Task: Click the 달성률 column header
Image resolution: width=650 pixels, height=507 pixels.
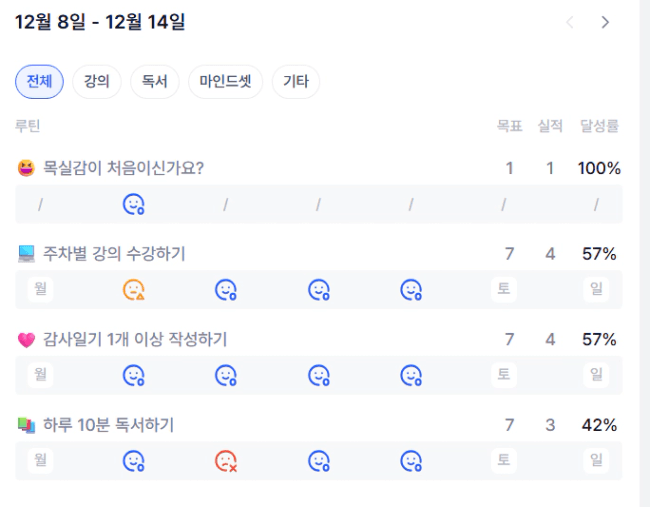Action: [599, 126]
